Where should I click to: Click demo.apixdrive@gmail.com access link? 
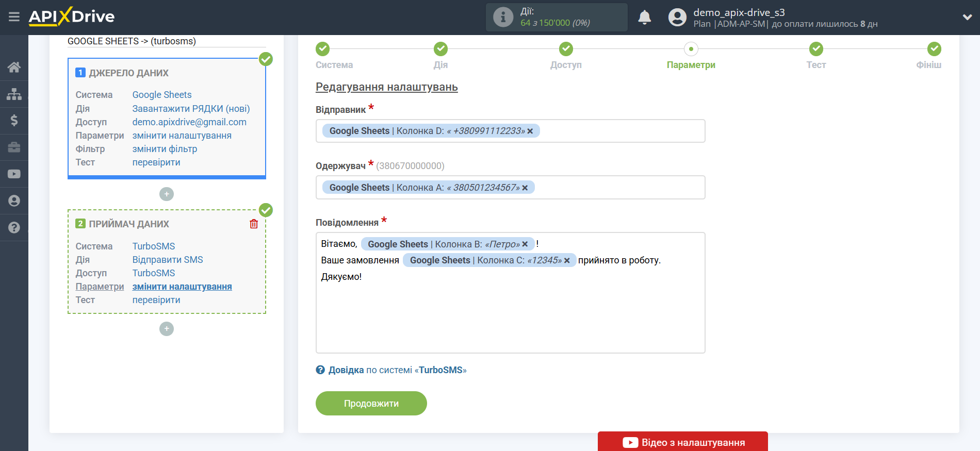(x=189, y=122)
